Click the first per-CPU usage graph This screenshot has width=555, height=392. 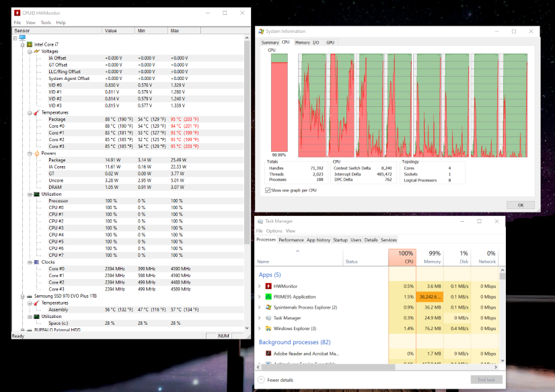[x=312, y=106]
